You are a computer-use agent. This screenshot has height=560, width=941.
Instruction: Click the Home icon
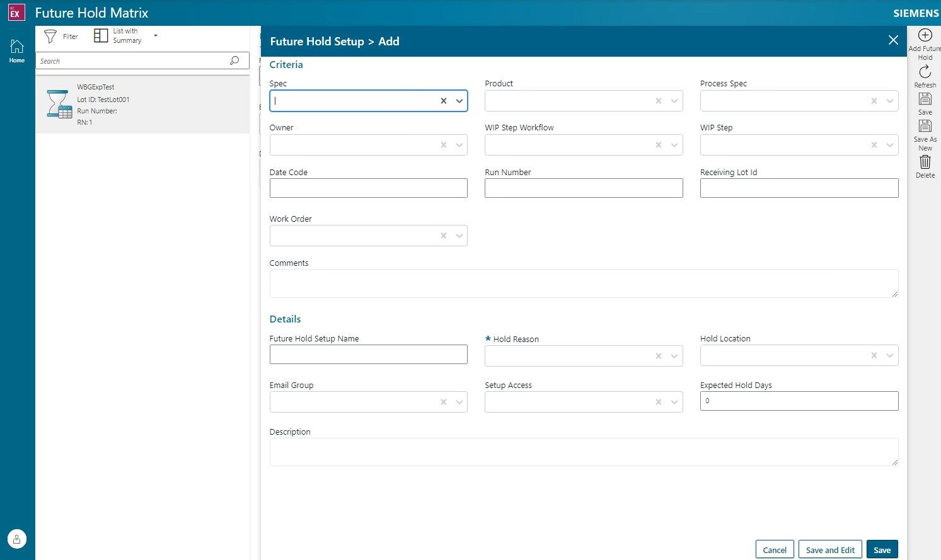pyautogui.click(x=16, y=46)
